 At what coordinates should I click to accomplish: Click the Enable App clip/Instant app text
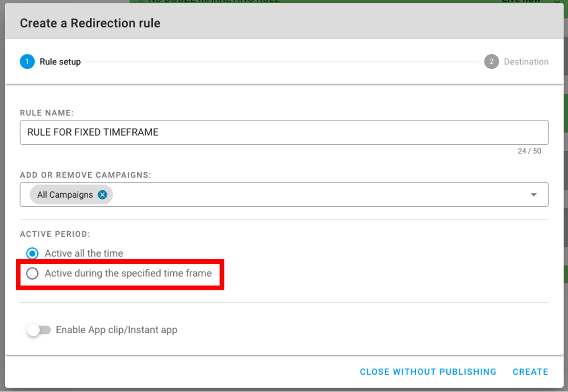tap(116, 330)
